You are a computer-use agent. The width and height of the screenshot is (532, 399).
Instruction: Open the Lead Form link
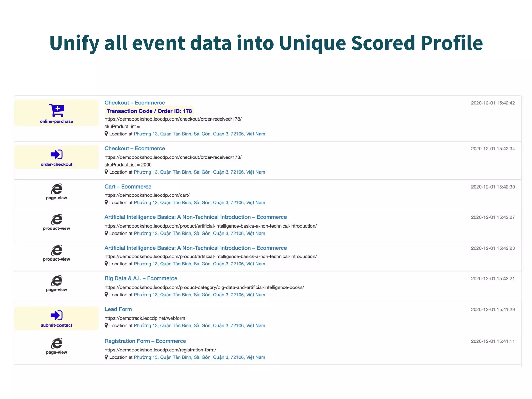118,309
